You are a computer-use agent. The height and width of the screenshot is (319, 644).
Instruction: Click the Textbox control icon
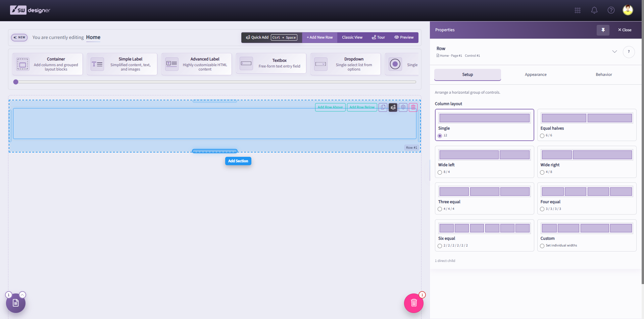(246, 63)
